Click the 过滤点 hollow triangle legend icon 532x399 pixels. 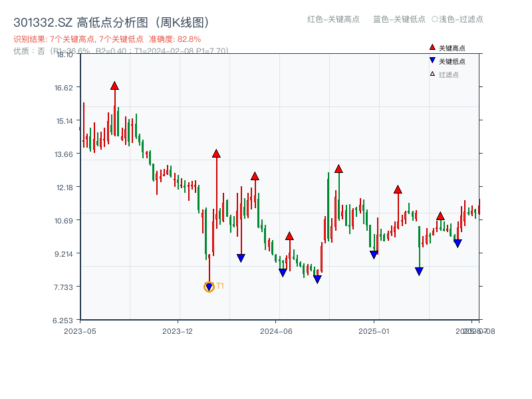coord(431,73)
